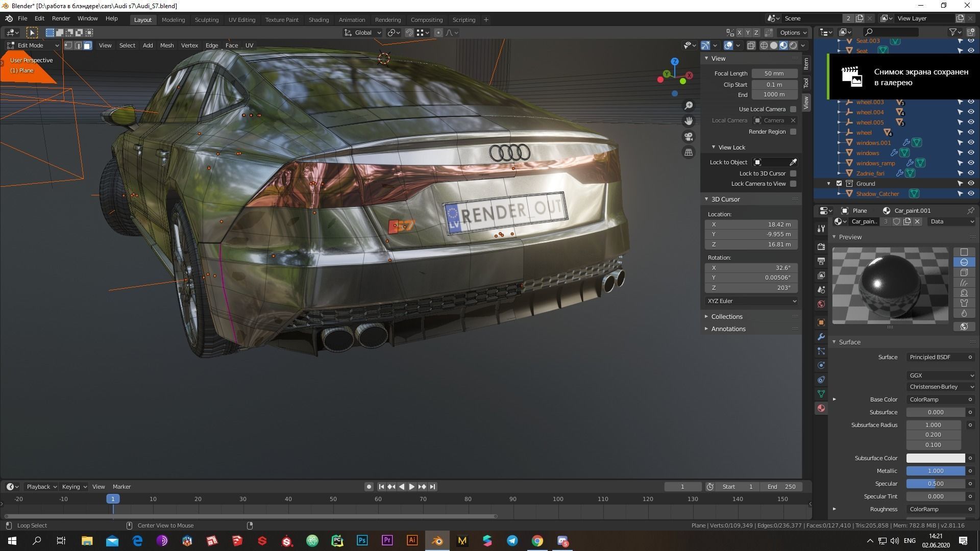
Task: Switch to Material Preview shading
Action: coord(783,45)
